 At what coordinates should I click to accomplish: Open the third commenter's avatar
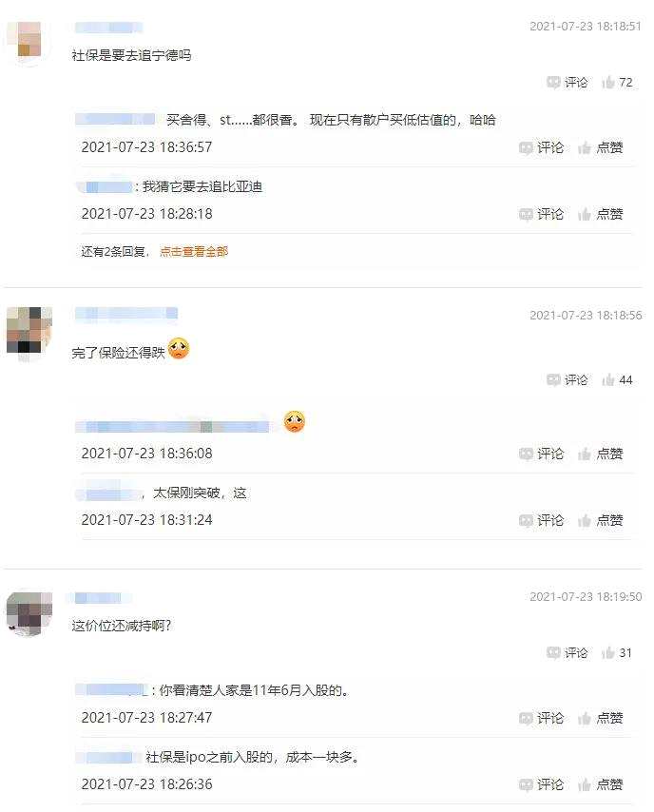coord(29,612)
